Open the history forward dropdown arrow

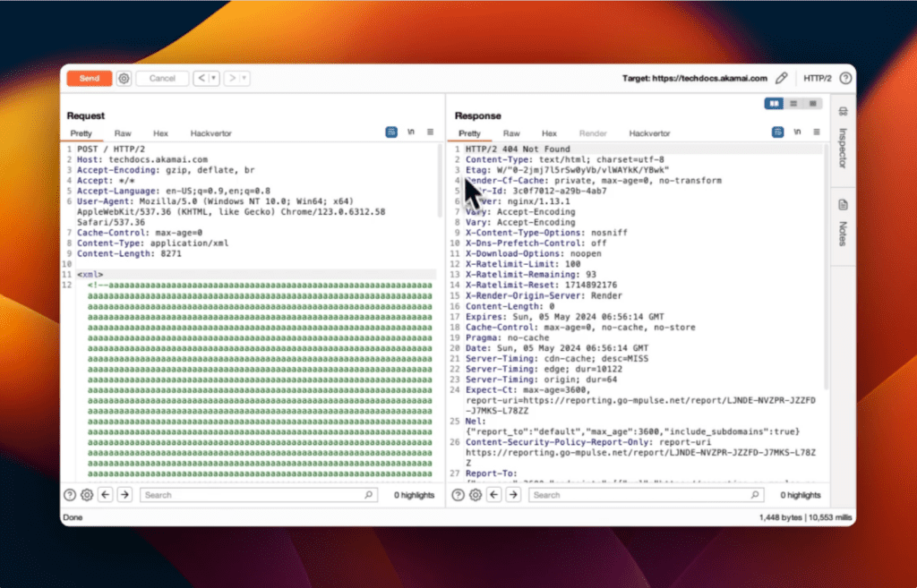click(244, 79)
